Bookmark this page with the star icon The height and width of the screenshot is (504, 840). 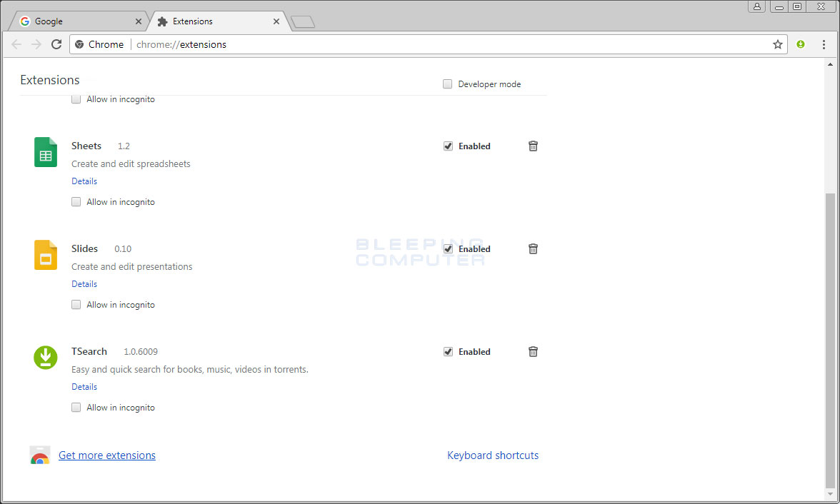(777, 44)
